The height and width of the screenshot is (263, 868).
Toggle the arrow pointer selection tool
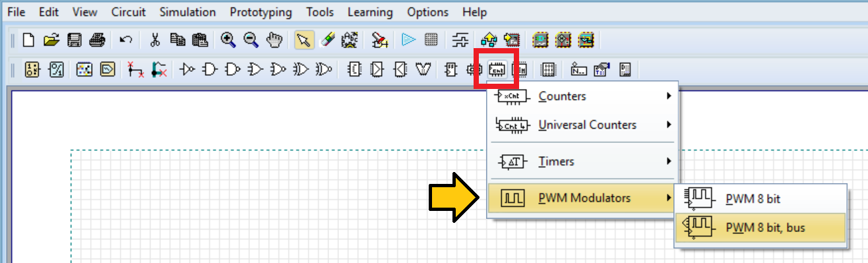point(303,40)
